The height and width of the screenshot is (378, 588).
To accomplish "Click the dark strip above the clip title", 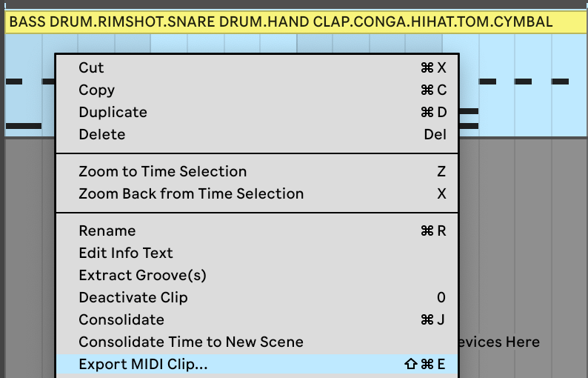I will pos(296,4).
